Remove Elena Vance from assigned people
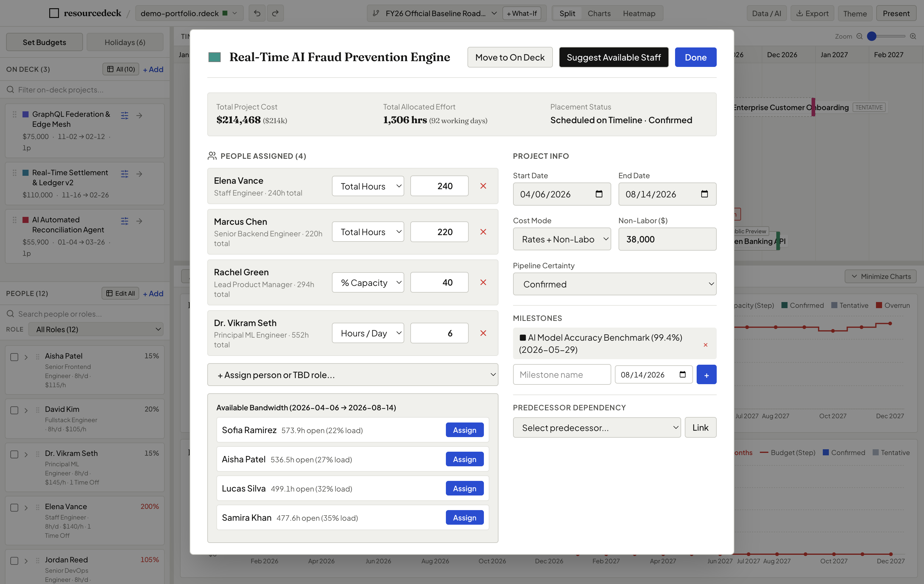The image size is (924, 584). pos(483,186)
